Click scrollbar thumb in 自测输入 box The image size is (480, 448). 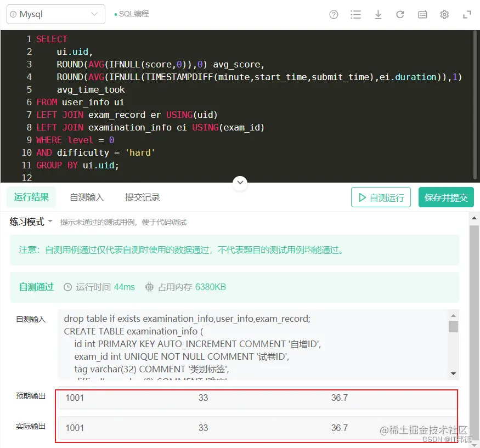453,326
